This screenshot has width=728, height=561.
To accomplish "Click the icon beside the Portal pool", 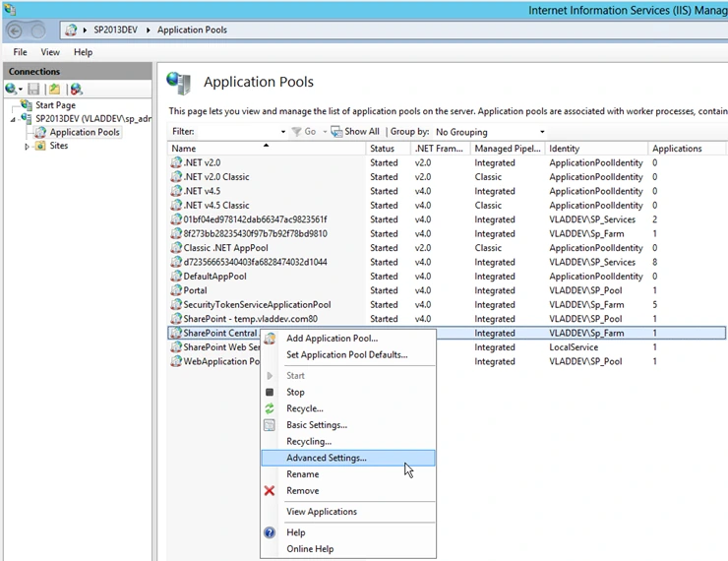I will click(176, 290).
